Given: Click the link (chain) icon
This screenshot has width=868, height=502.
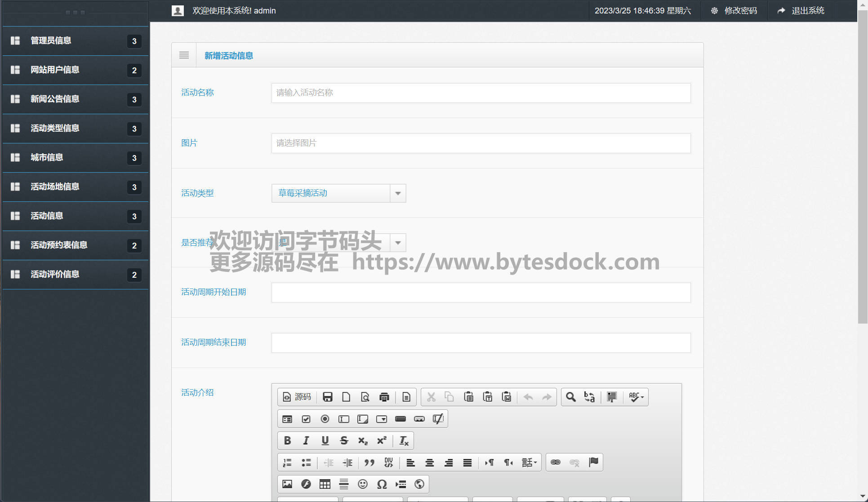Looking at the screenshot, I should pos(556,462).
